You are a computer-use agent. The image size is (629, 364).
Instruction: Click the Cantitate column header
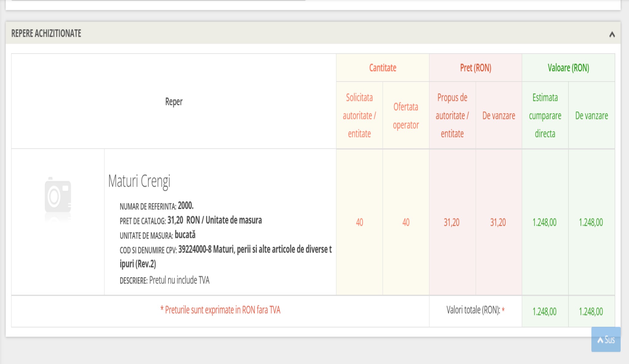point(382,68)
